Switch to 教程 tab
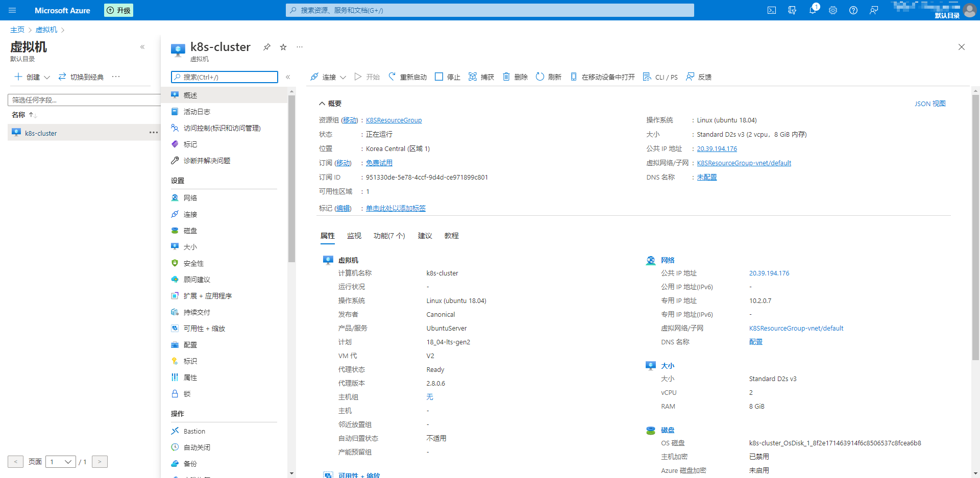This screenshot has width=980, height=478. 452,236
